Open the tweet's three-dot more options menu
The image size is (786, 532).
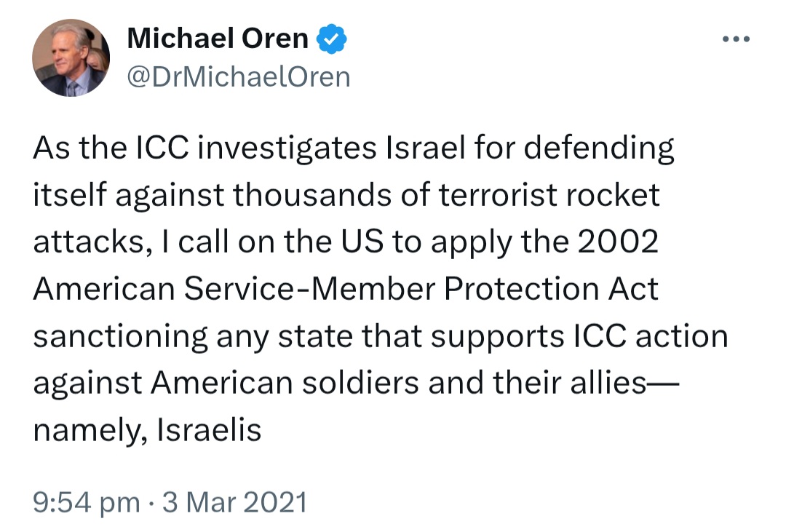pyautogui.click(x=736, y=39)
